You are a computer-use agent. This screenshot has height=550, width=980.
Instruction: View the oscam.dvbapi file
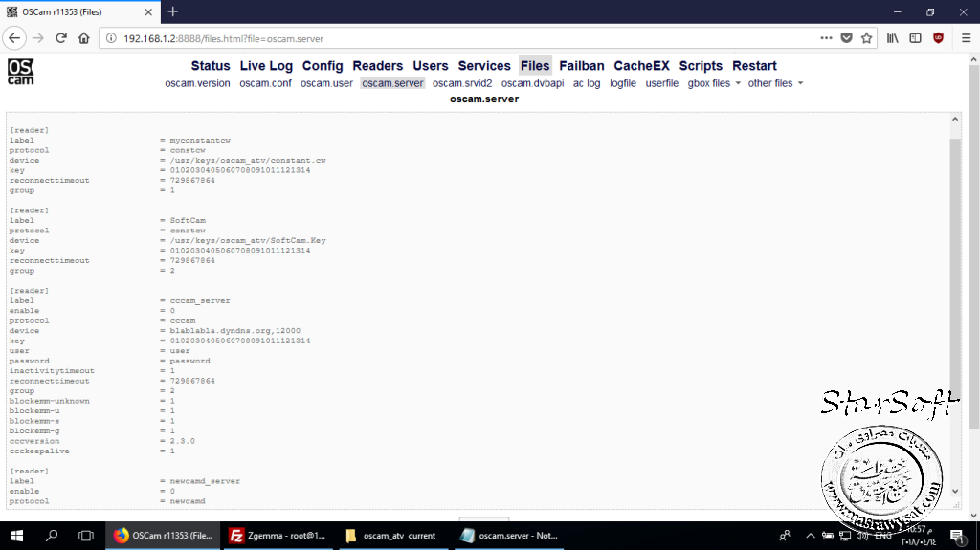532,83
